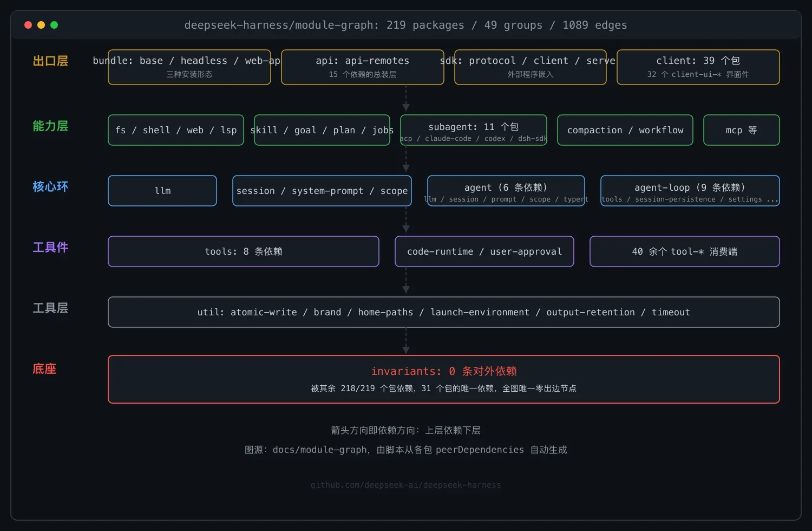Viewport: 812px width, 531px height.
Task: Click the 图源: docs/module-graph caption
Action: [406, 450]
